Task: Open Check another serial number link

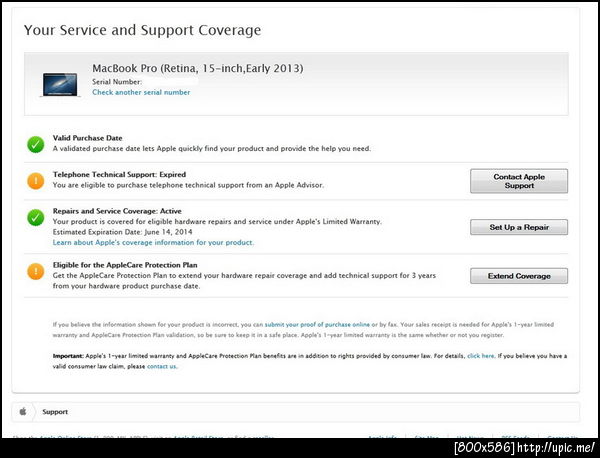Action: point(141,92)
